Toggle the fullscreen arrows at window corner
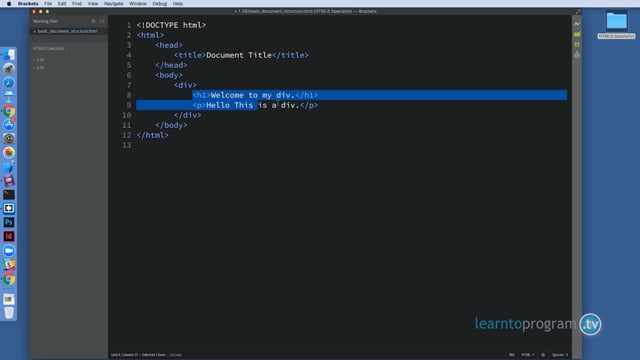This screenshot has height=360, width=640. pyautogui.click(x=578, y=11)
